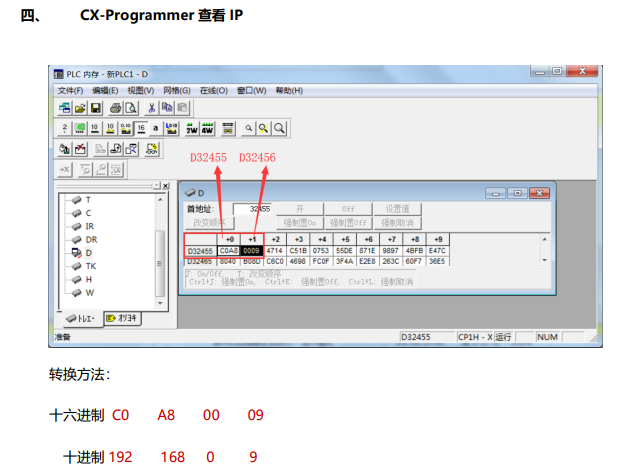634x471 pixels.
Task: Click the paste clipboard icon
Action: tap(182, 108)
